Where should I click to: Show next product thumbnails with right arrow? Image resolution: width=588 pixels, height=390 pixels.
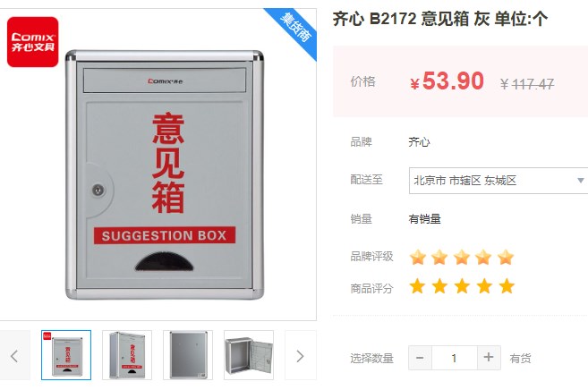tap(300, 355)
